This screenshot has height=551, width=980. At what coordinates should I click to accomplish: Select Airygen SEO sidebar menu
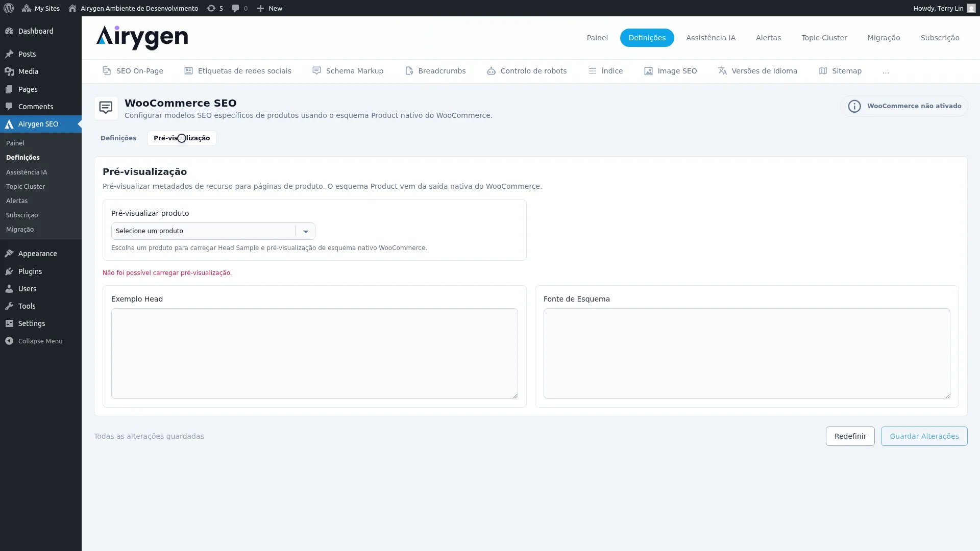[41, 124]
